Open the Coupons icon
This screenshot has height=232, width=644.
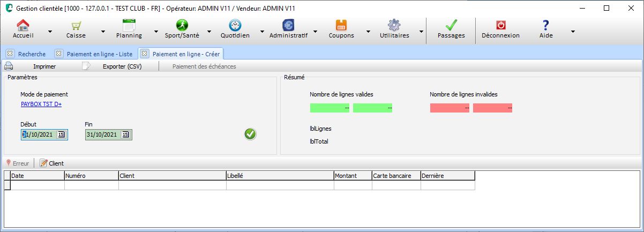tap(341, 26)
